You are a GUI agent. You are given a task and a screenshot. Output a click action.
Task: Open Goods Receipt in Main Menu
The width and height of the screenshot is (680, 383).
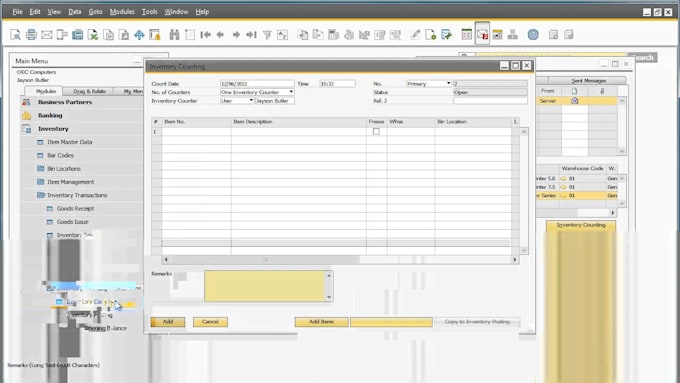point(75,209)
